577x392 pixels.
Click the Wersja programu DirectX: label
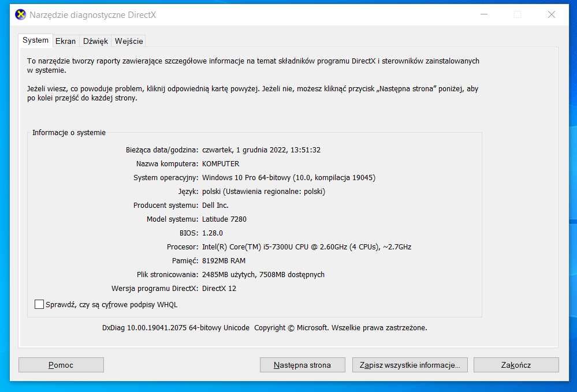pos(155,288)
